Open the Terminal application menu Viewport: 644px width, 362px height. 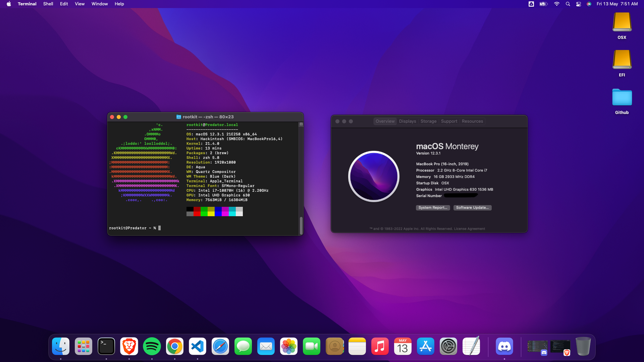pyautogui.click(x=27, y=4)
